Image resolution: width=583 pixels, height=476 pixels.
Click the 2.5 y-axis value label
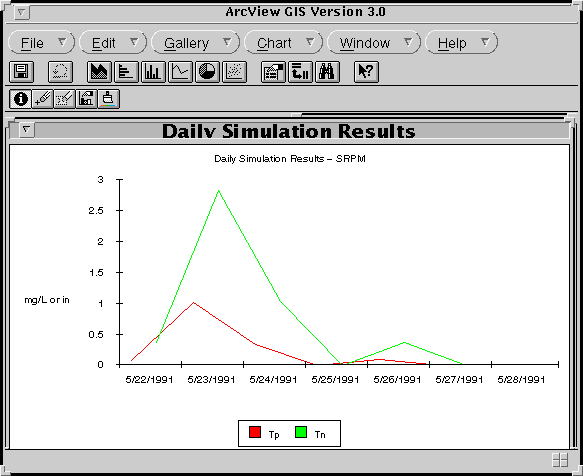pyautogui.click(x=96, y=211)
